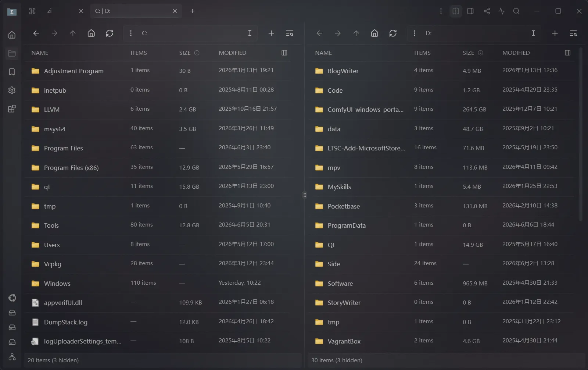Go to home in D: pane

(374, 33)
